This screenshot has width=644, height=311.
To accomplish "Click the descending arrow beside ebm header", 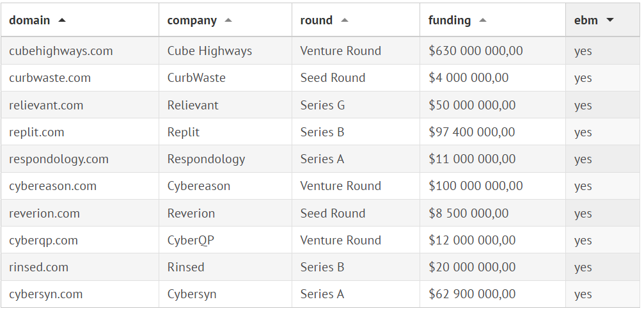I will tap(610, 20).
